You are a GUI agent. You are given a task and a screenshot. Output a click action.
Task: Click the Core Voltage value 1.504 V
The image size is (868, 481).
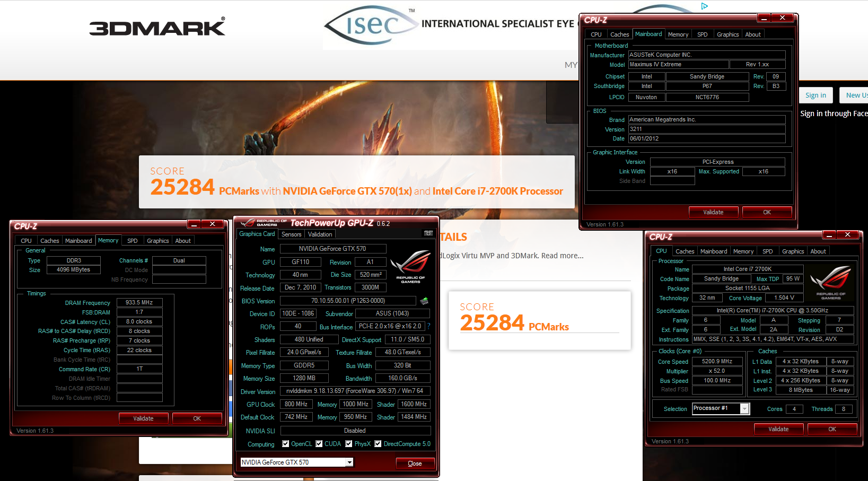[x=784, y=298]
